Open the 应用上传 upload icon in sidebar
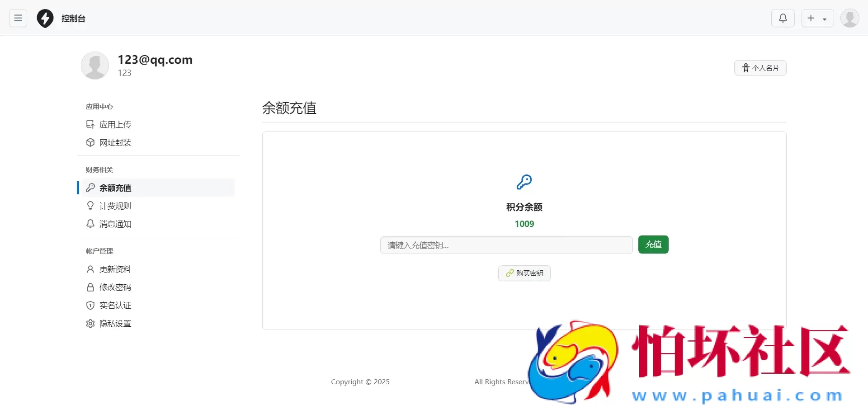Viewport: 868px width, 414px height. click(x=90, y=124)
